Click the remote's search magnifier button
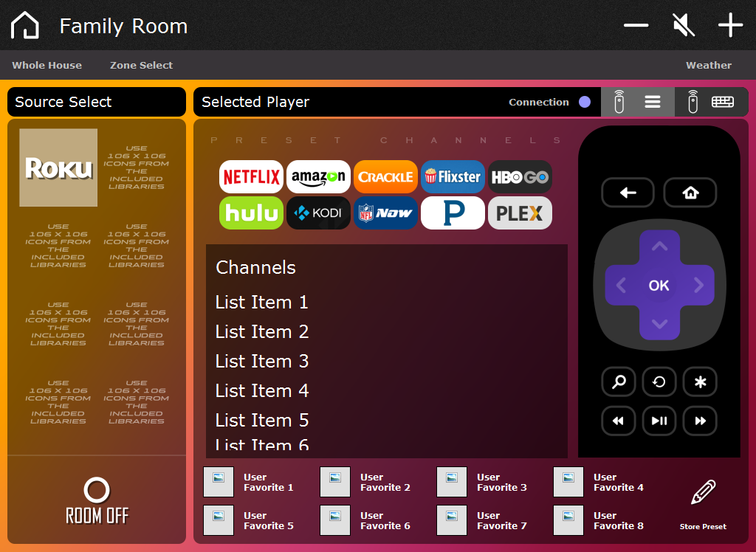 tap(619, 382)
